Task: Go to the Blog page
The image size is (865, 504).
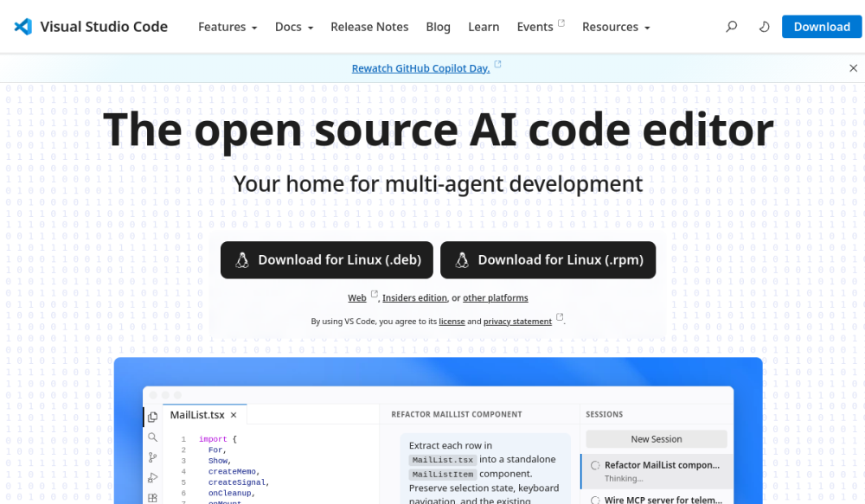Action: click(x=438, y=27)
